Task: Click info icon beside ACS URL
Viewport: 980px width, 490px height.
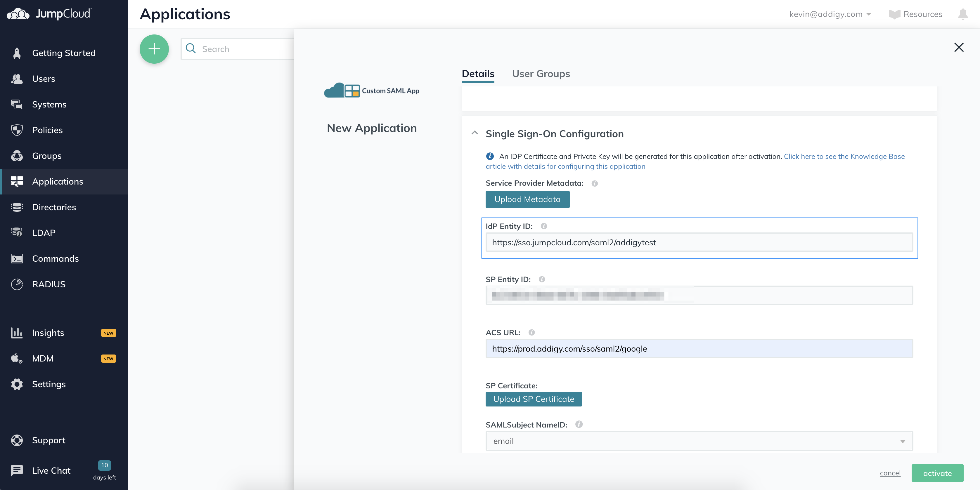Action: pyautogui.click(x=531, y=333)
